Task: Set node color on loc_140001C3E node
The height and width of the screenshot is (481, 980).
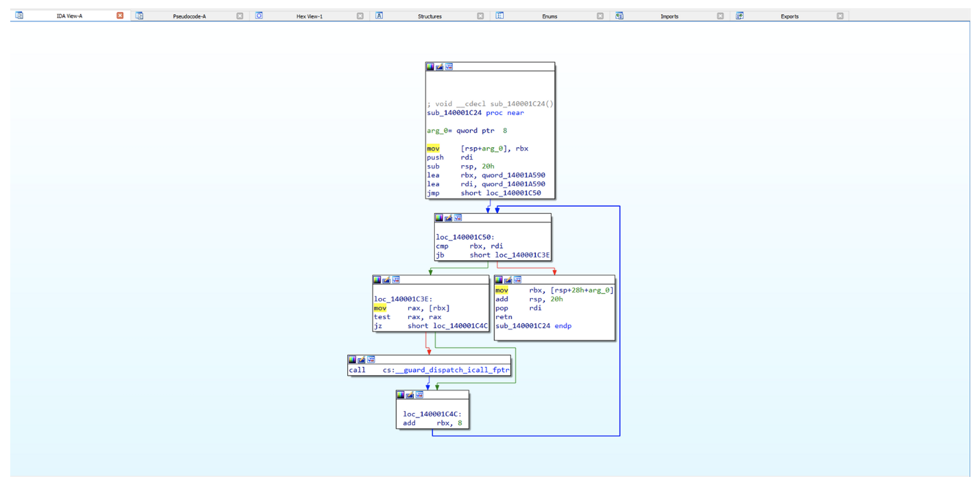Action: click(x=377, y=280)
